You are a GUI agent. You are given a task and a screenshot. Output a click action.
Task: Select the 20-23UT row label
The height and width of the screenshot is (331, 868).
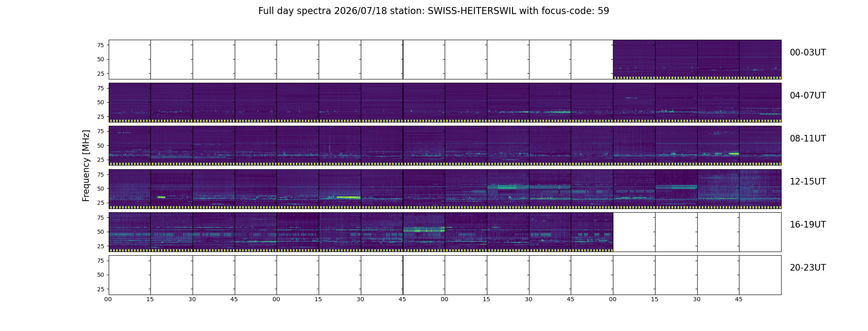click(808, 268)
